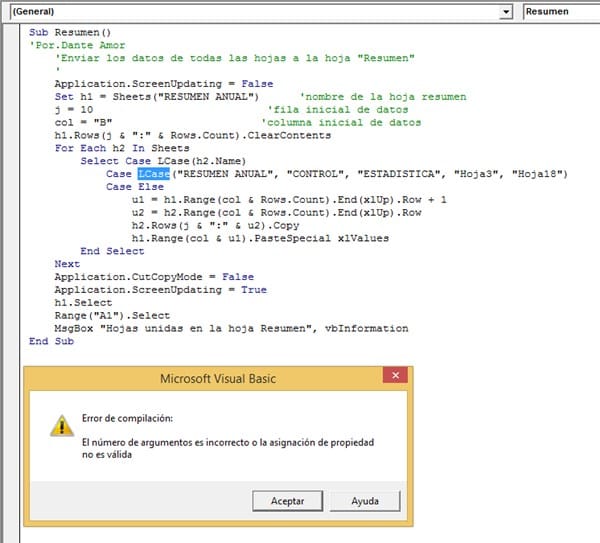Viewport: 600px width, 543px height.
Task: Click the 'End Select' line
Action: click(x=112, y=251)
